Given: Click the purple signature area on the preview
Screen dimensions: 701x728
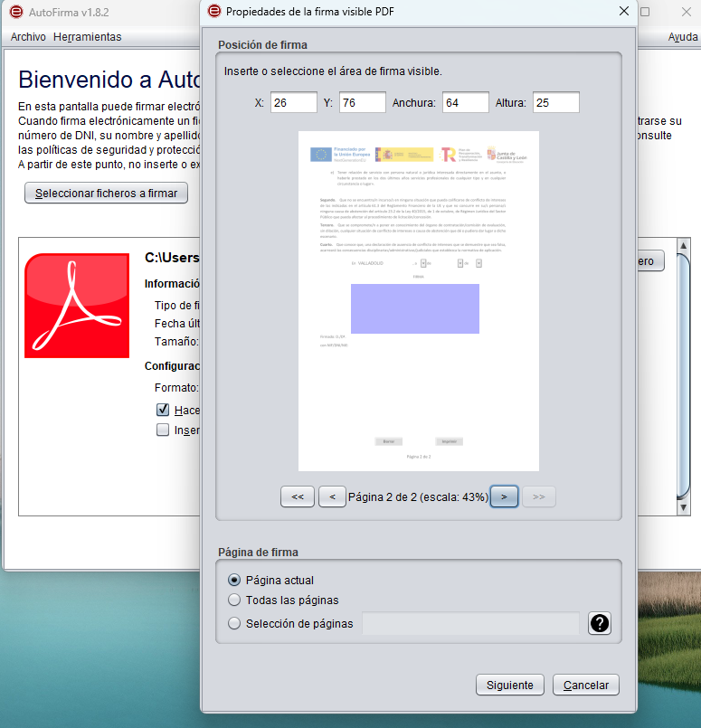Looking at the screenshot, I should [415, 308].
